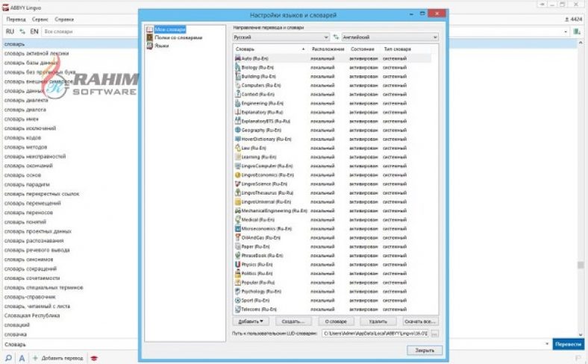Screen dimensions: 588x364
Task: Open the Добавить button dropdown
Action: (251, 321)
